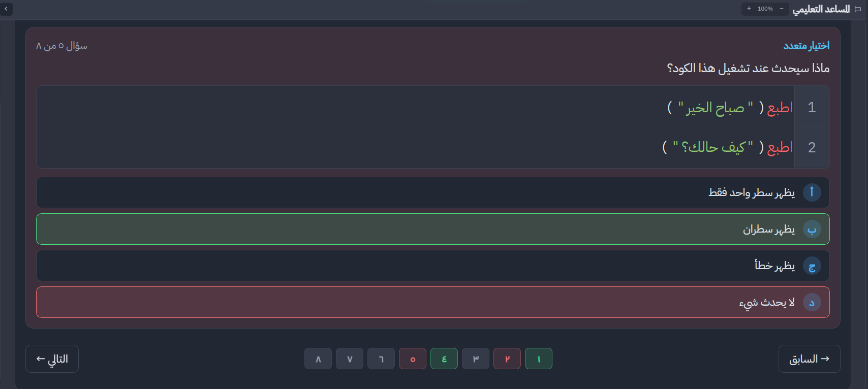Select the answer يظهر خطأ
Image resolution: width=868 pixels, height=389 pixels.
(433, 266)
